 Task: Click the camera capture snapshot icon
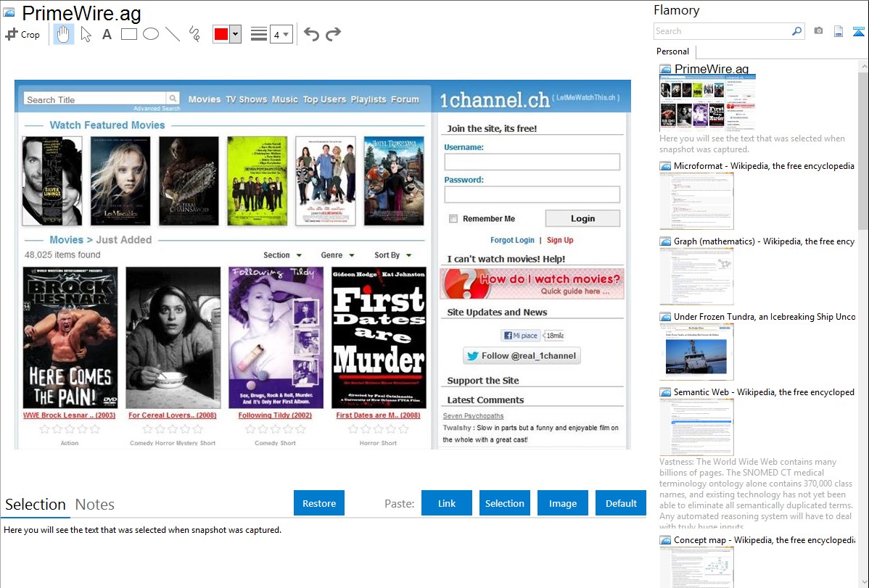click(818, 31)
